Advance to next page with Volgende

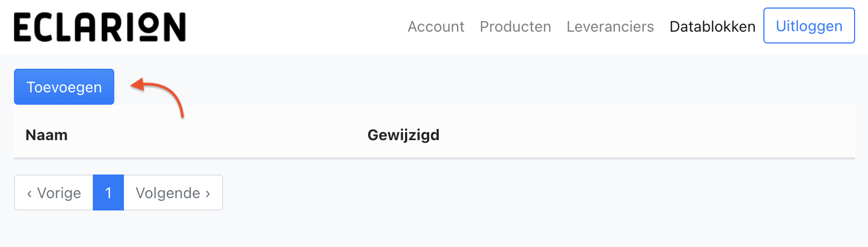pos(173,193)
